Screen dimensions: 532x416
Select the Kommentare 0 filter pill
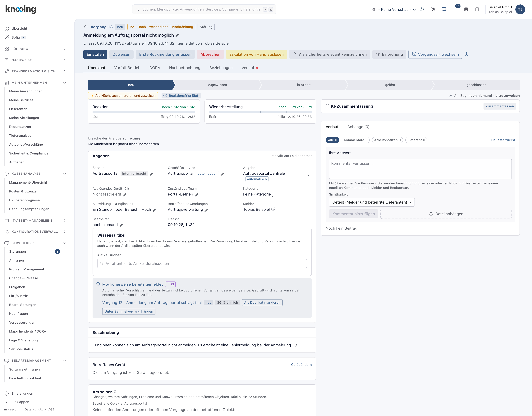click(355, 140)
